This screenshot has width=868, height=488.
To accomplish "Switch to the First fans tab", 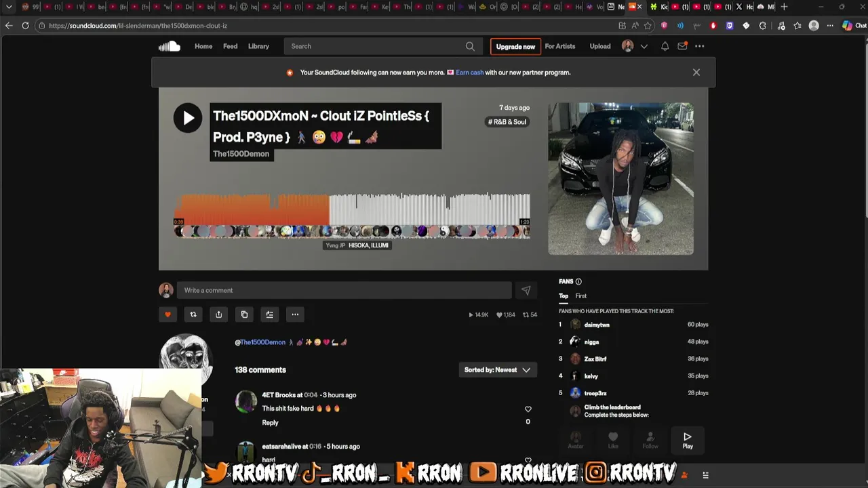I will (581, 296).
